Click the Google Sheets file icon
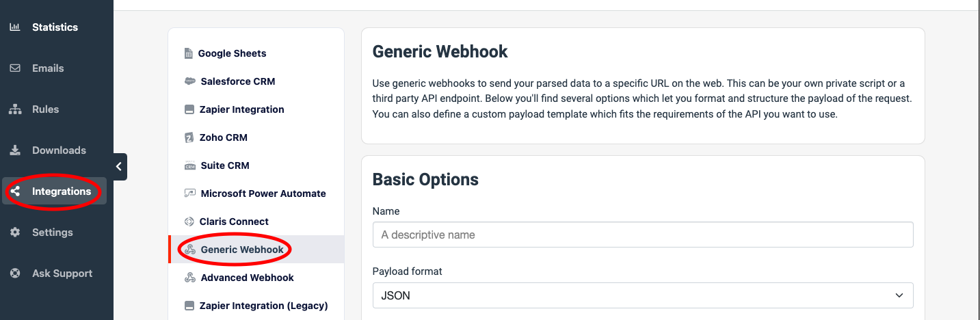This screenshot has height=320, width=980. coord(189,53)
